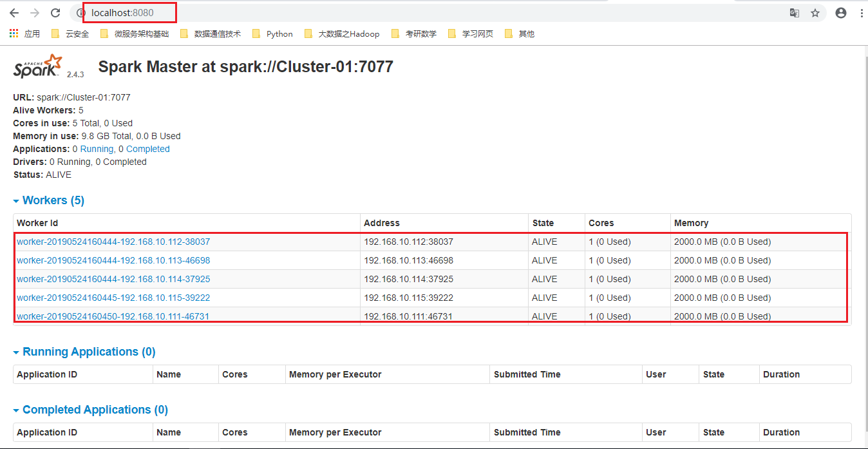The height and width of the screenshot is (449, 868).
Task: Open the Completed applications link
Action: pos(148,149)
